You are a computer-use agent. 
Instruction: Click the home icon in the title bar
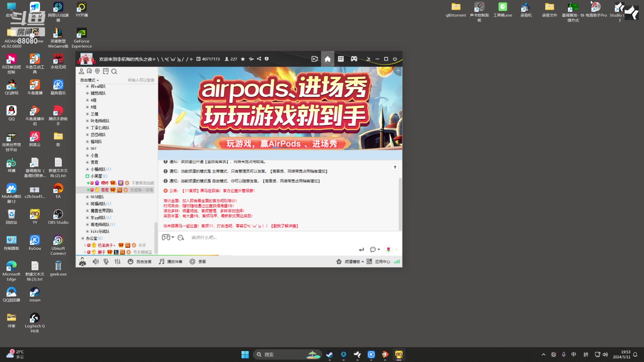(x=327, y=59)
